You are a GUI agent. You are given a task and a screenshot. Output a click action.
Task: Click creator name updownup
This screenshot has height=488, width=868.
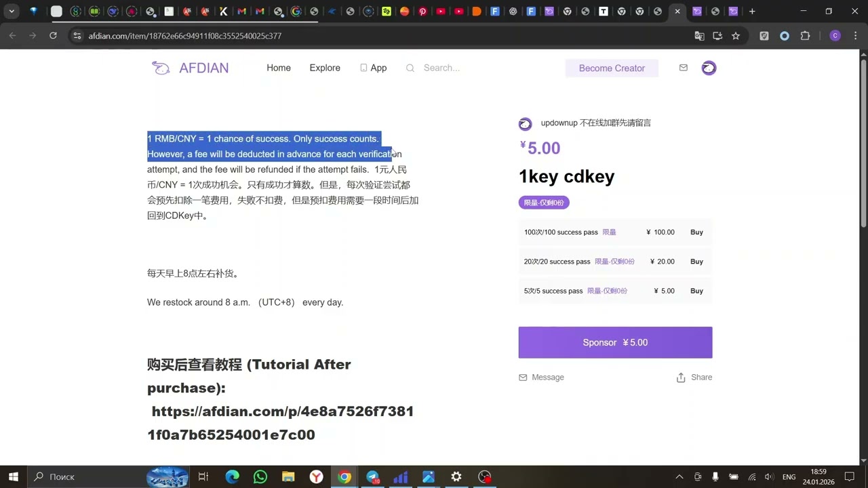click(x=559, y=123)
